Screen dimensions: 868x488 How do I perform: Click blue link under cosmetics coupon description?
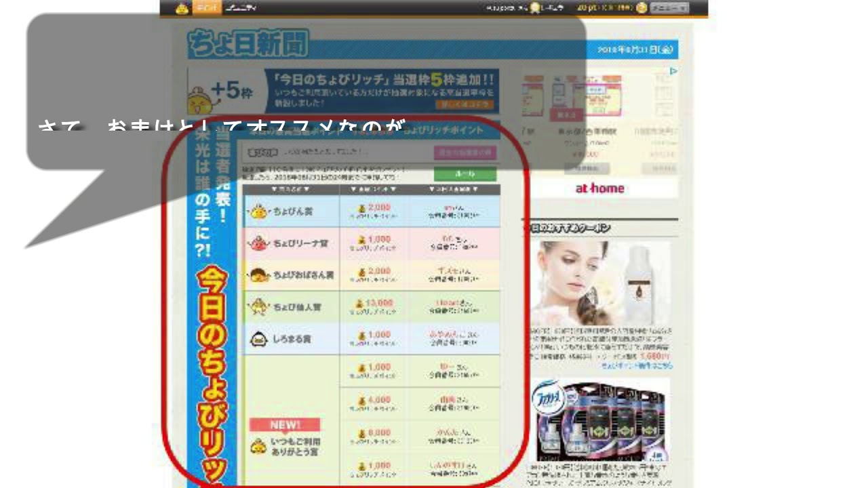[637, 365]
